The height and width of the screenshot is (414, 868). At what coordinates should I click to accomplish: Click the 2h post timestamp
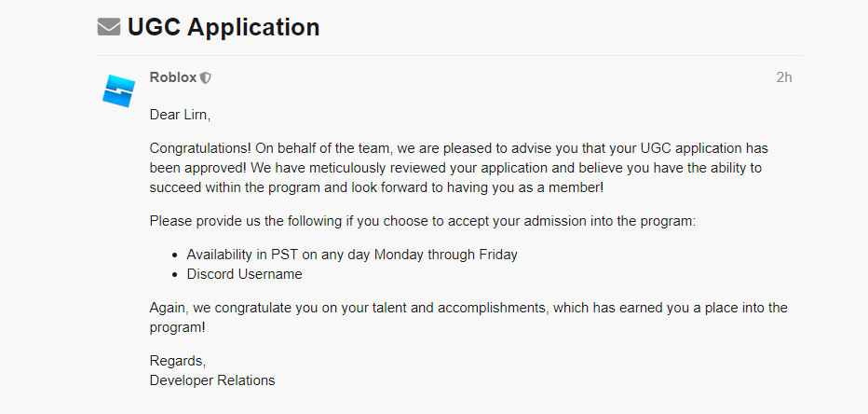pyautogui.click(x=784, y=77)
